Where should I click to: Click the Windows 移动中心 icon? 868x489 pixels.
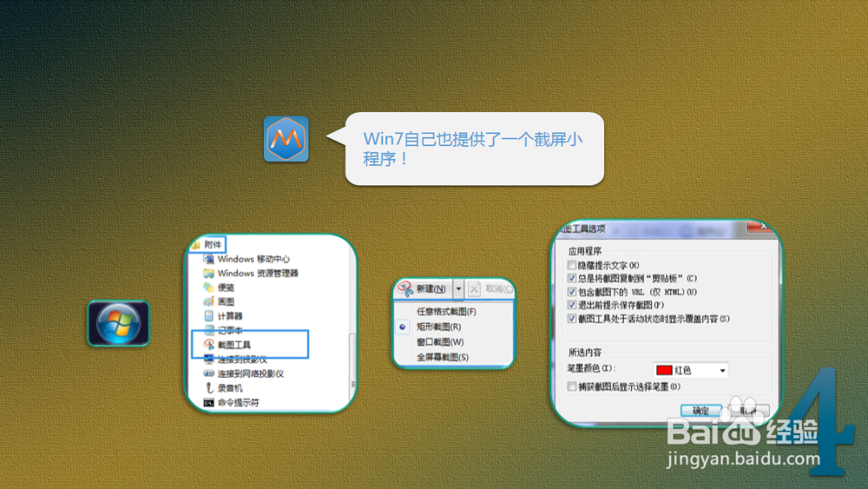pos(208,259)
